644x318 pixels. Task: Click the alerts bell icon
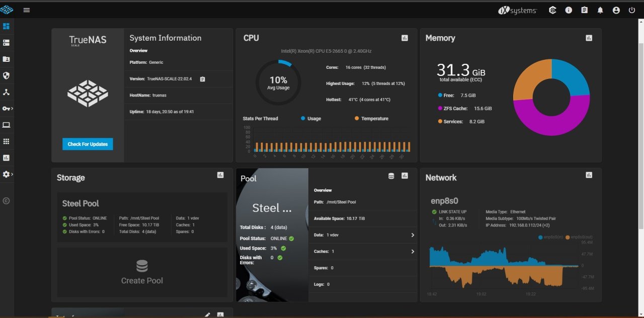(600, 10)
